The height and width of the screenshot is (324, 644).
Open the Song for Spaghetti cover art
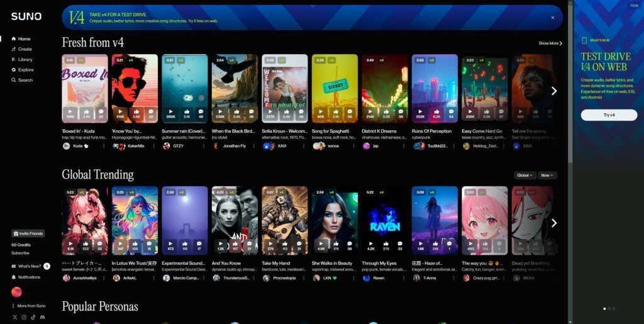coord(335,89)
